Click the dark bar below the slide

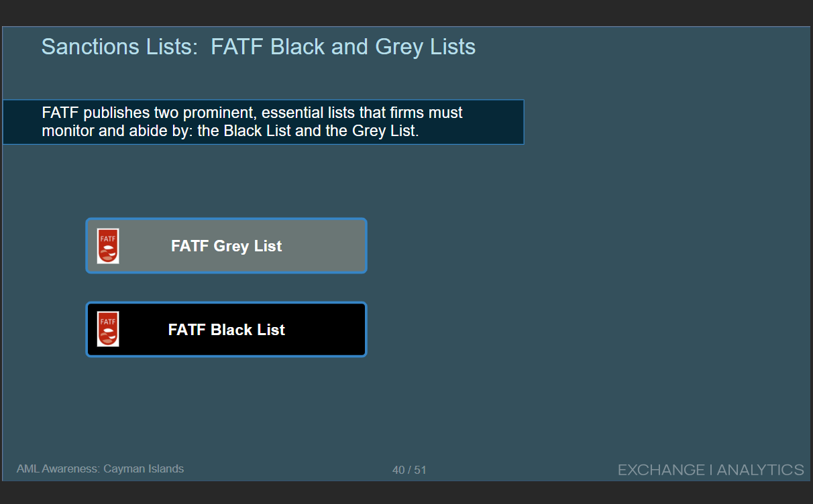click(406, 493)
